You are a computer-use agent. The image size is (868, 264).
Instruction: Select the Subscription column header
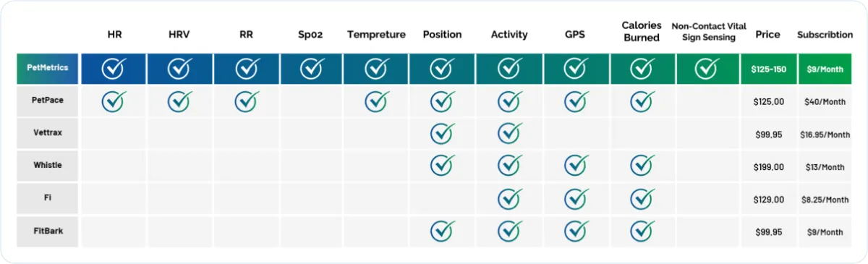825,34
